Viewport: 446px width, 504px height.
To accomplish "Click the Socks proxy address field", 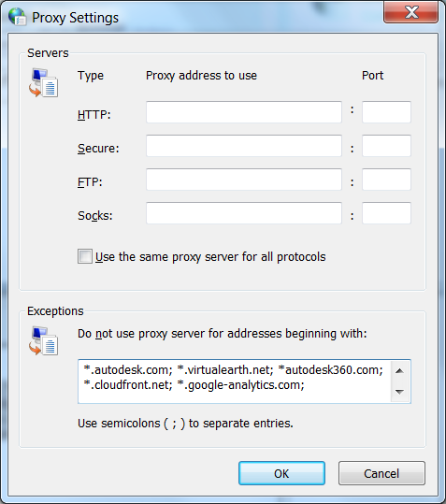I will [x=244, y=213].
